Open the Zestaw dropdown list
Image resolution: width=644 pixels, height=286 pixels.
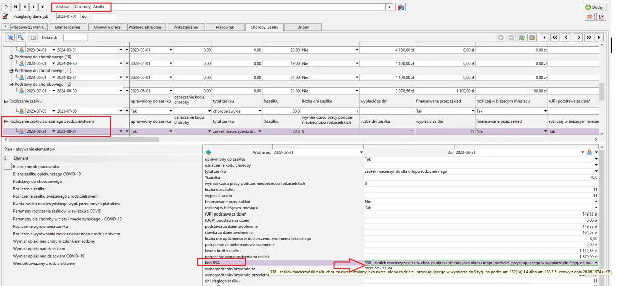pos(389,7)
